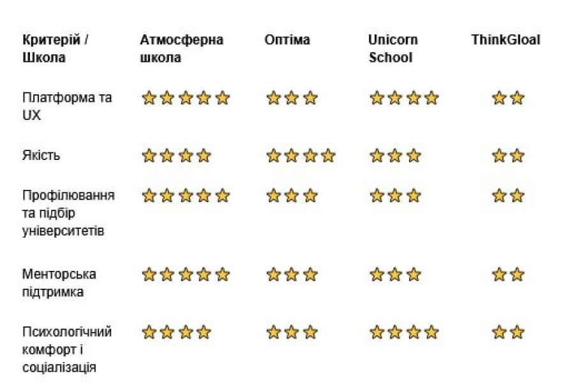Click the first star in ThinkGloal Платформа row

click(x=499, y=98)
